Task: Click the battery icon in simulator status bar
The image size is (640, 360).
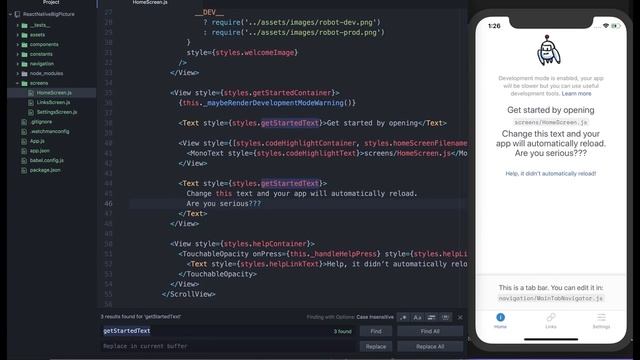Action: [x=616, y=26]
